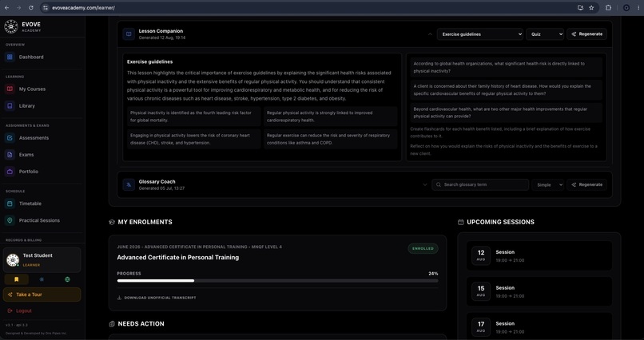644x340 pixels.
Task: Download unofficial transcript
Action: [x=157, y=298]
